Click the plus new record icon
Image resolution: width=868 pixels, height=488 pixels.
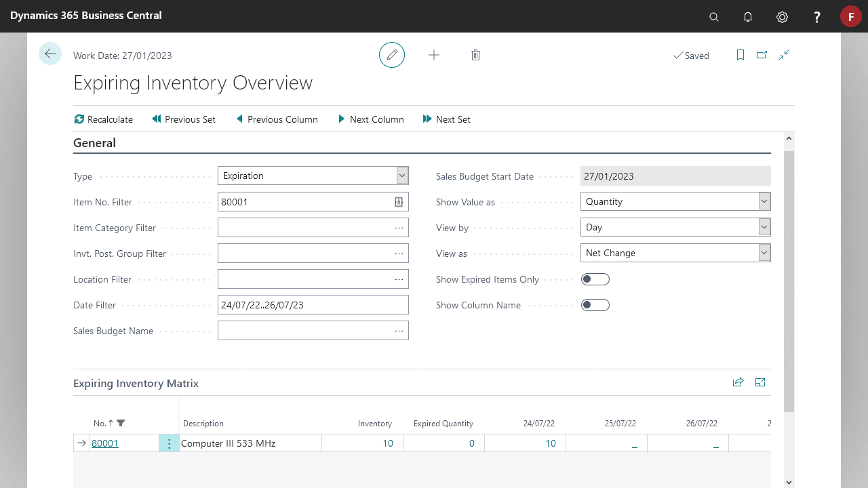pyautogui.click(x=434, y=55)
